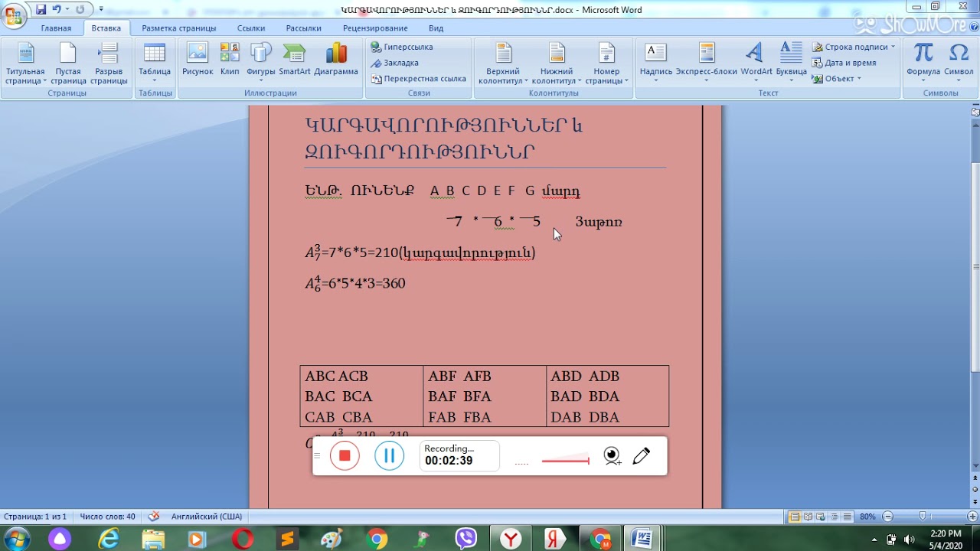This screenshot has height=551, width=980.
Task: Switch to Draft view
Action: click(848, 517)
